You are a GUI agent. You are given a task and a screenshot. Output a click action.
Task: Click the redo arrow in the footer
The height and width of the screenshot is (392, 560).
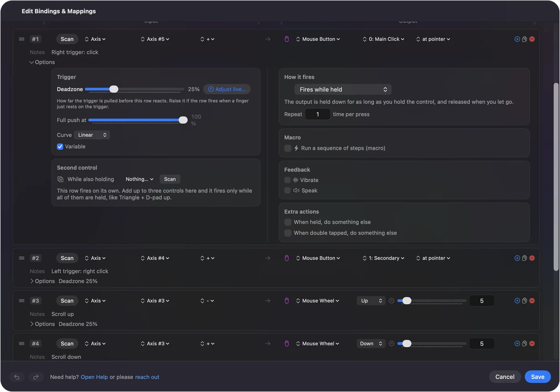point(36,377)
